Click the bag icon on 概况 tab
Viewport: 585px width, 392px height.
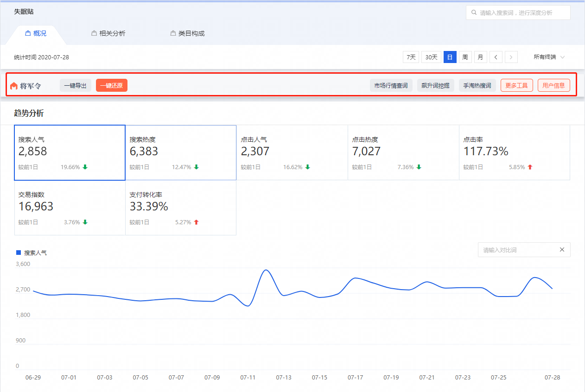[x=28, y=33]
